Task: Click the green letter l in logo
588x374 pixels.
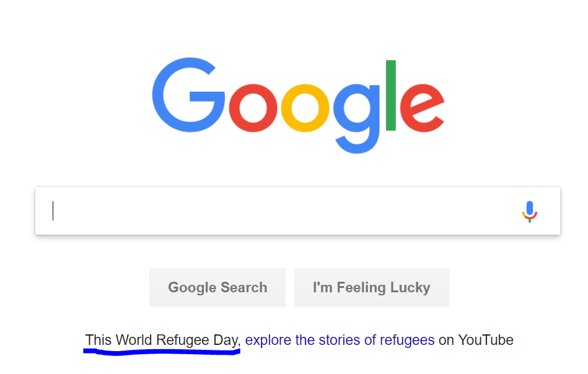Action: [391, 95]
